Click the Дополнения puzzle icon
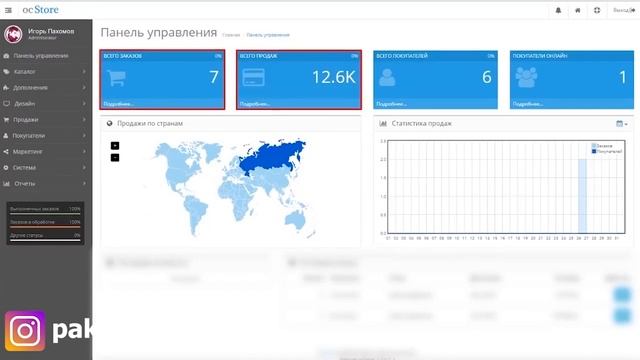Viewport: 640px width, 360px height. 6,87
